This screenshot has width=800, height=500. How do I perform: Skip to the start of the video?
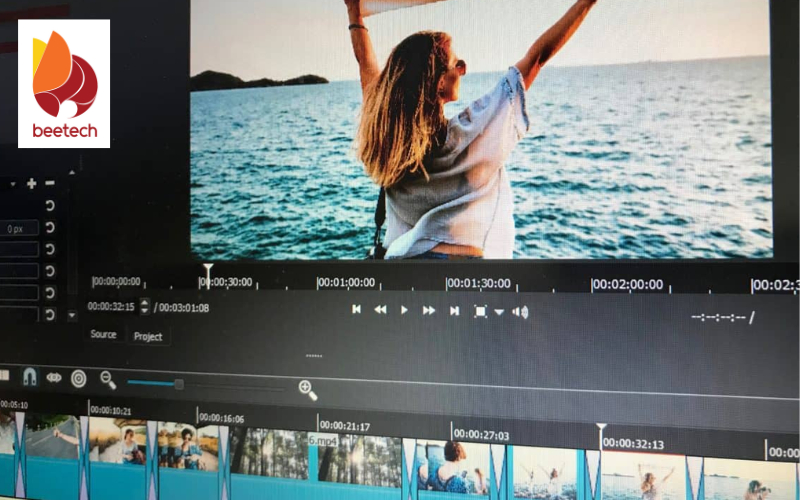point(356,310)
